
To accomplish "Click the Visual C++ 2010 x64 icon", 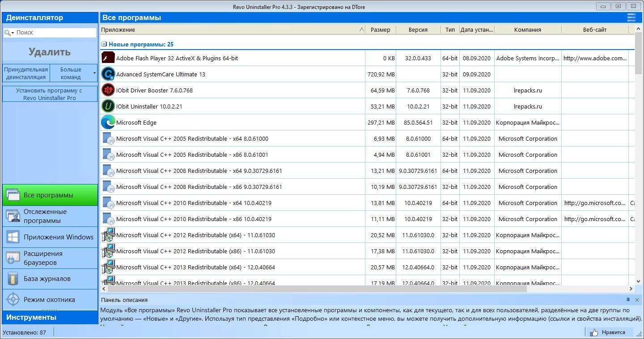I will pos(108,203).
